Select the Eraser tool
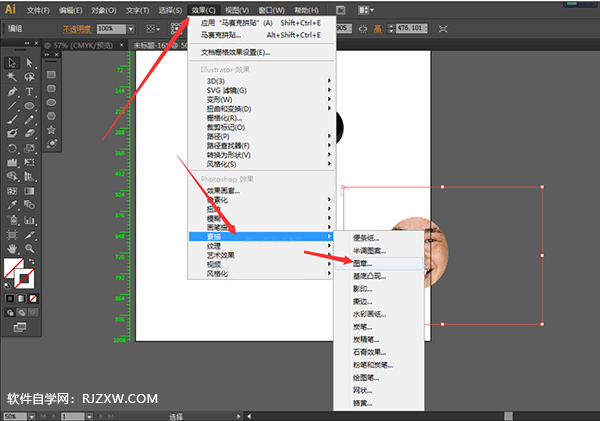Image resolution: width=600 pixels, height=421 pixels. click(x=29, y=133)
